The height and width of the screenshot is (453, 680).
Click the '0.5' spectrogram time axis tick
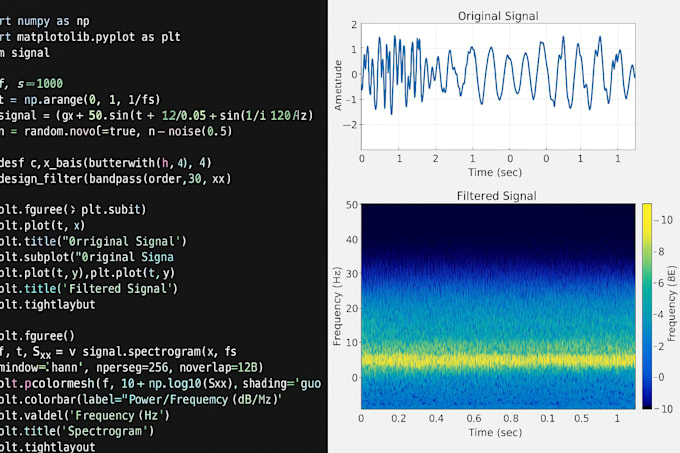coord(582,418)
